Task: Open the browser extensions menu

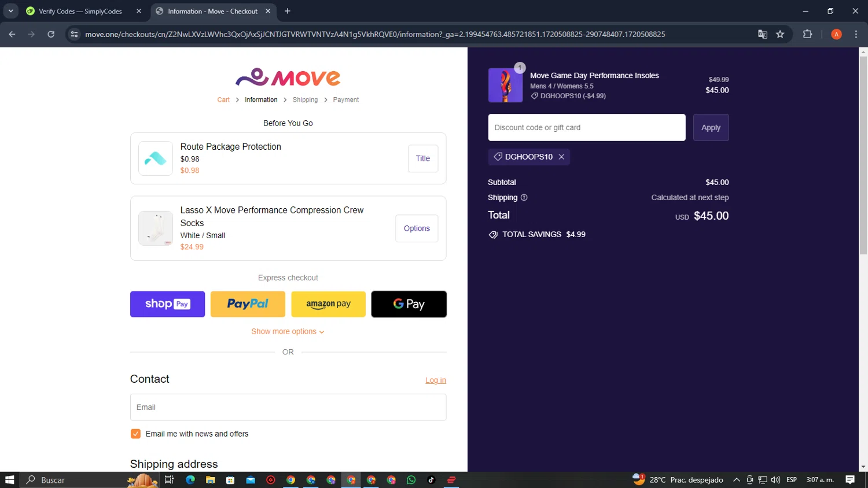Action: [808, 34]
